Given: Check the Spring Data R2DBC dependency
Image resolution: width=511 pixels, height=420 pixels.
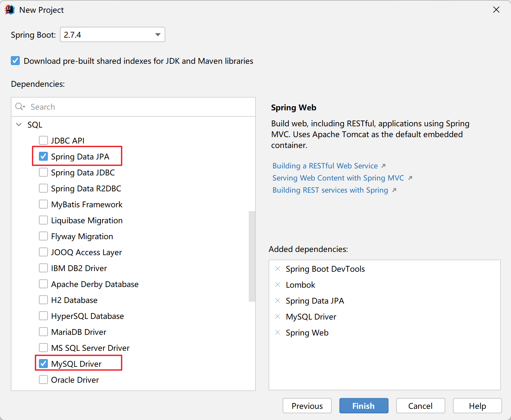Looking at the screenshot, I should point(43,188).
